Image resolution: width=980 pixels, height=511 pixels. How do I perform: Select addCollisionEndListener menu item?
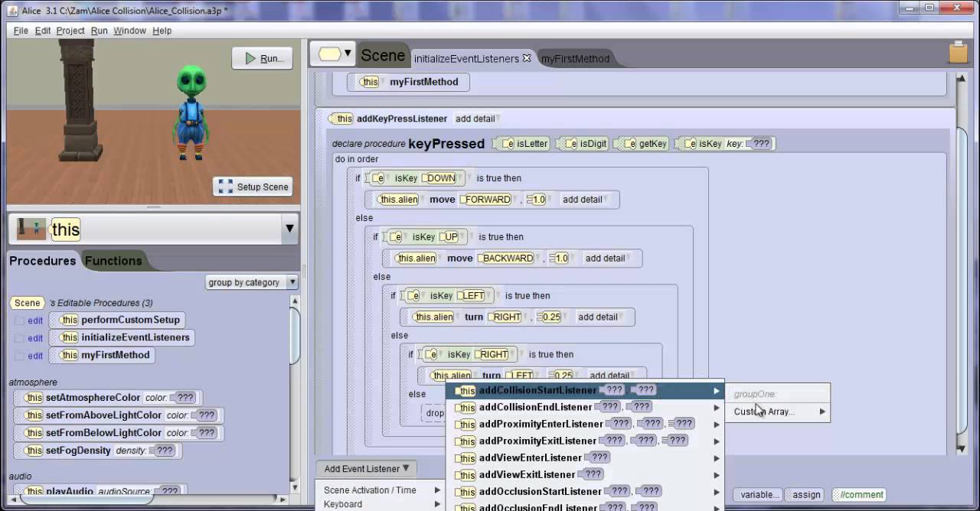[585, 407]
